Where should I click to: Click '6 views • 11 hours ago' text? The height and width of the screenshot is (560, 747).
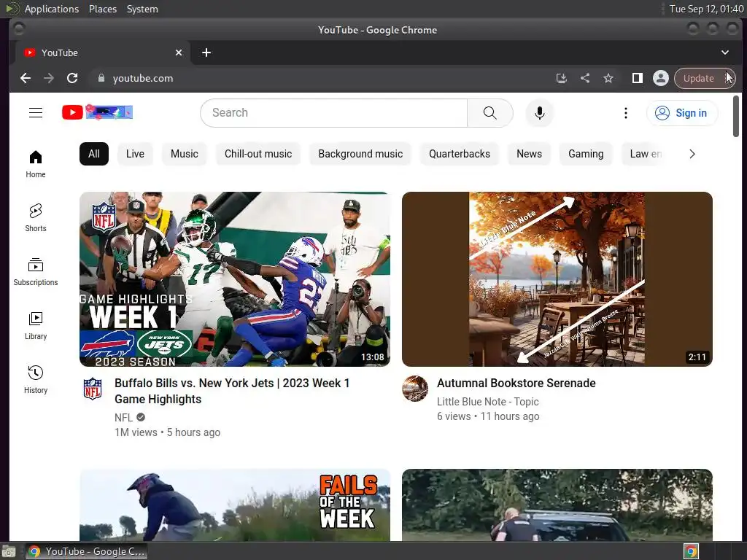(488, 416)
